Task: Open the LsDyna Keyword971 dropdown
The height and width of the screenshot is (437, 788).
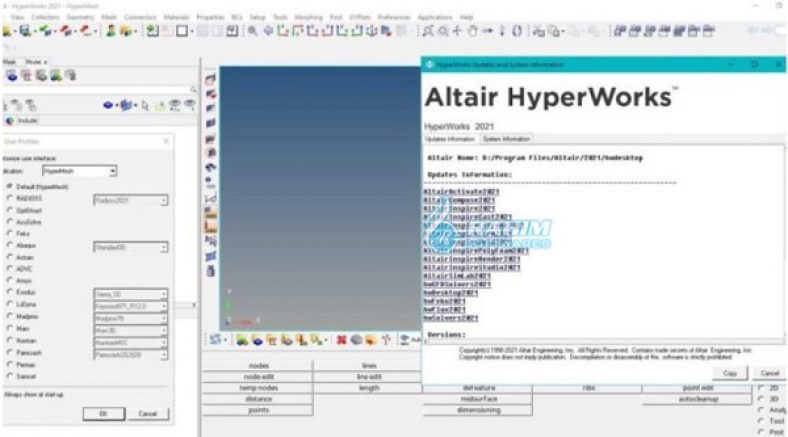Action: pos(131,306)
